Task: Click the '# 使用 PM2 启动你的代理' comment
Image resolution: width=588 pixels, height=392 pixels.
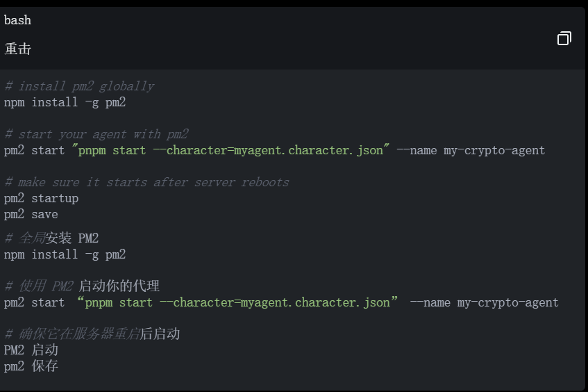Action: tap(82, 286)
